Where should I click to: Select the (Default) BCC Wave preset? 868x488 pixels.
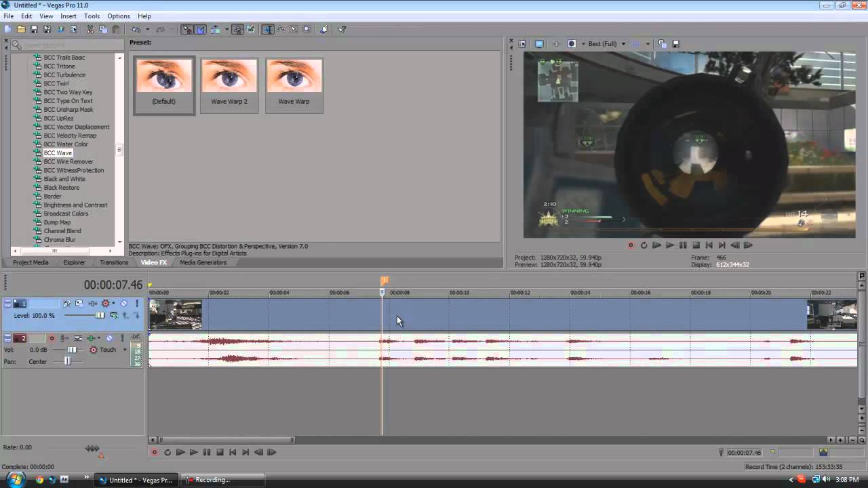164,85
